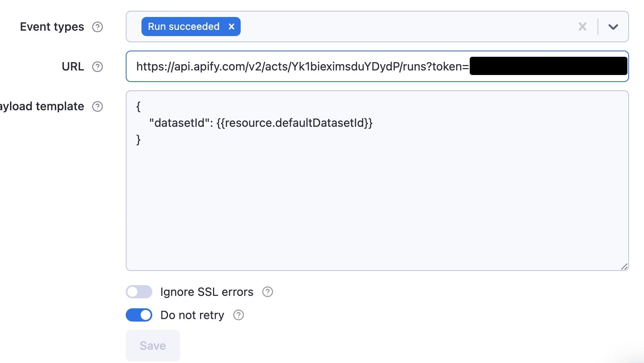Open the Payload template help icon
Screen dimensions: 644x363
tap(97, 106)
